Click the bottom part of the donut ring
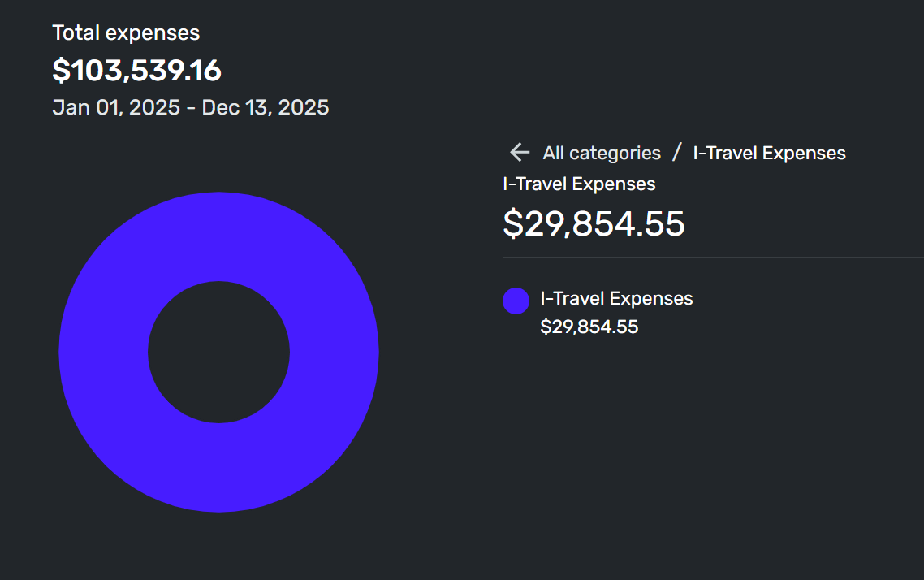 pos(218,467)
